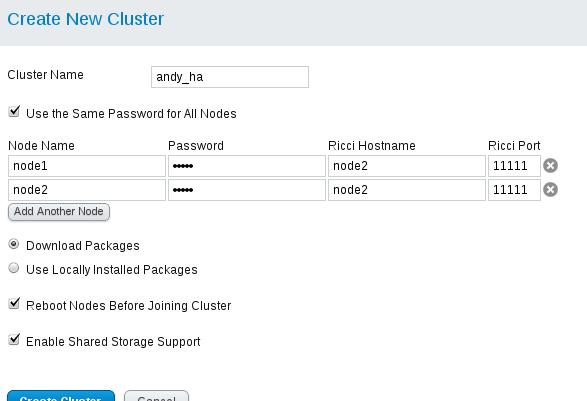Click the password field for node2
The image size is (587, 401).
(x=247, y=190)
